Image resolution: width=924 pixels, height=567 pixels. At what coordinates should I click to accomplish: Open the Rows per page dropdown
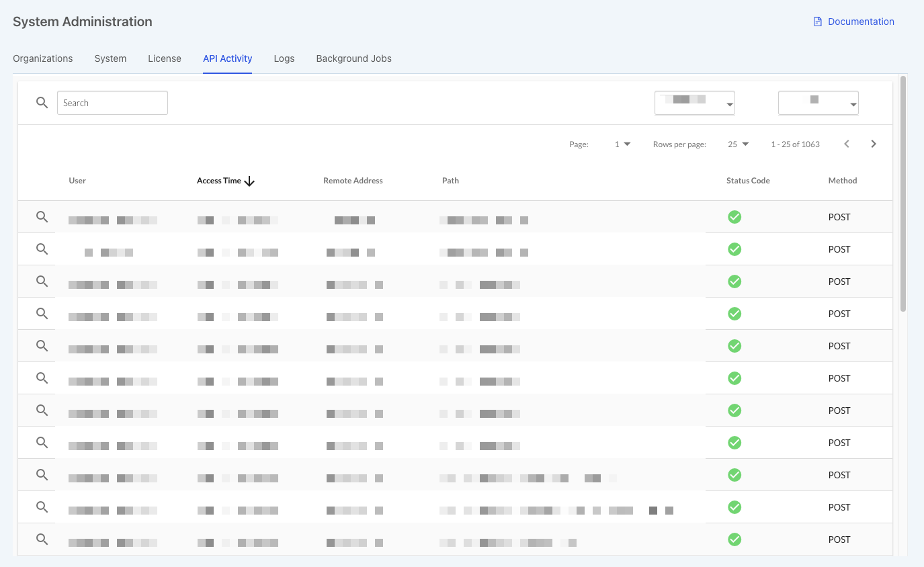click(738, 144)
